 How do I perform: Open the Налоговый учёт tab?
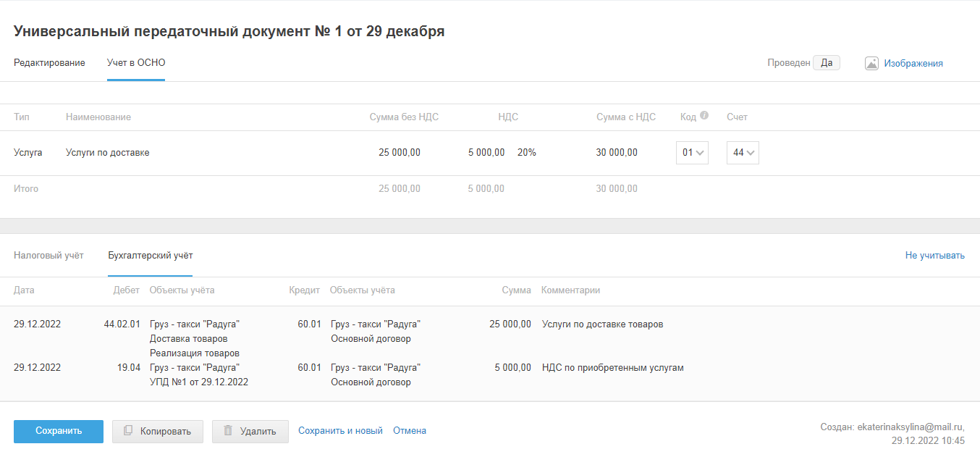click(48, 256)
